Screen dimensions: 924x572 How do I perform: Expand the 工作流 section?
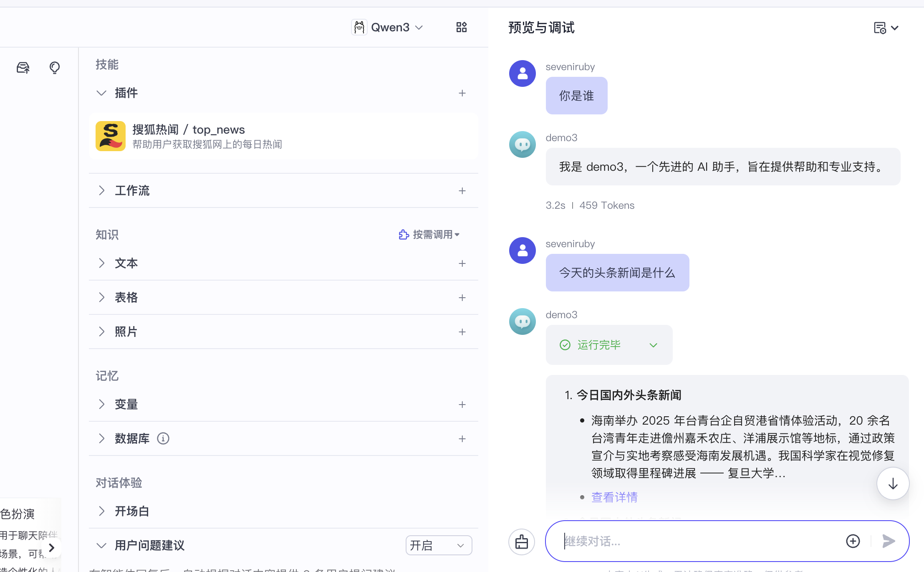coord(101,191)
